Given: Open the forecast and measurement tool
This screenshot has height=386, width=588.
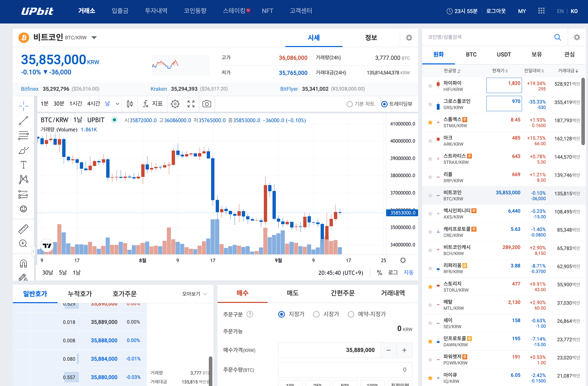Looking at the screenshot, I should [23, 194].
